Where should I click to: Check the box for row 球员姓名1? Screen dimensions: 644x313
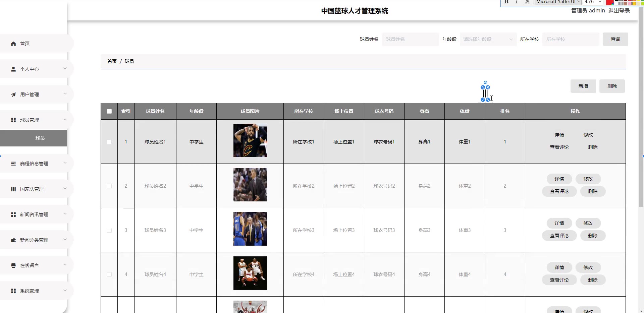109,142
